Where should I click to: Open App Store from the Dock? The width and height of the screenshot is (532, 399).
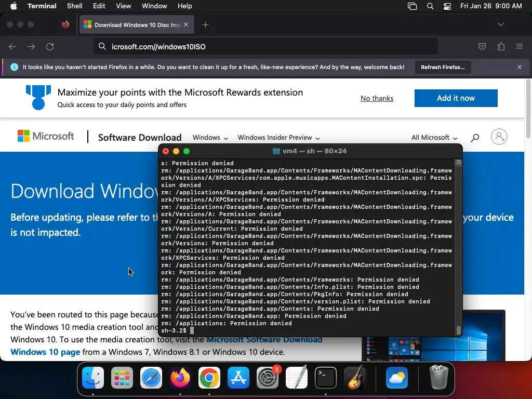point(238,378)
